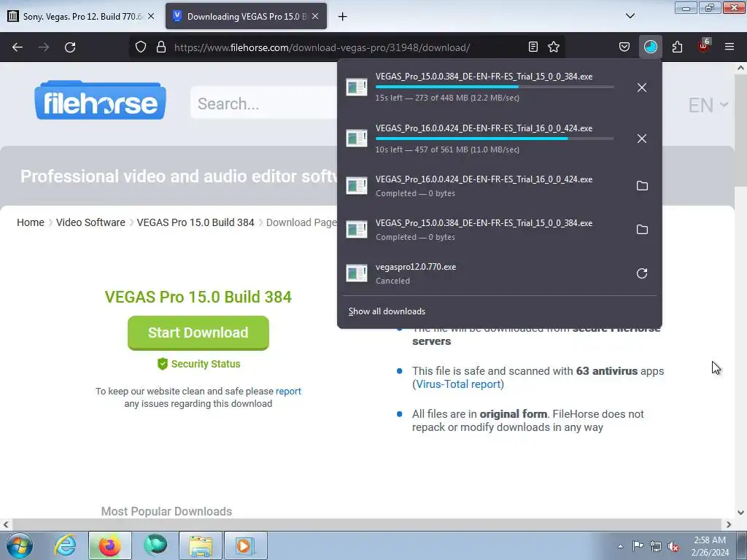Launch Internet Explorer from taskbar

[65, 545]
